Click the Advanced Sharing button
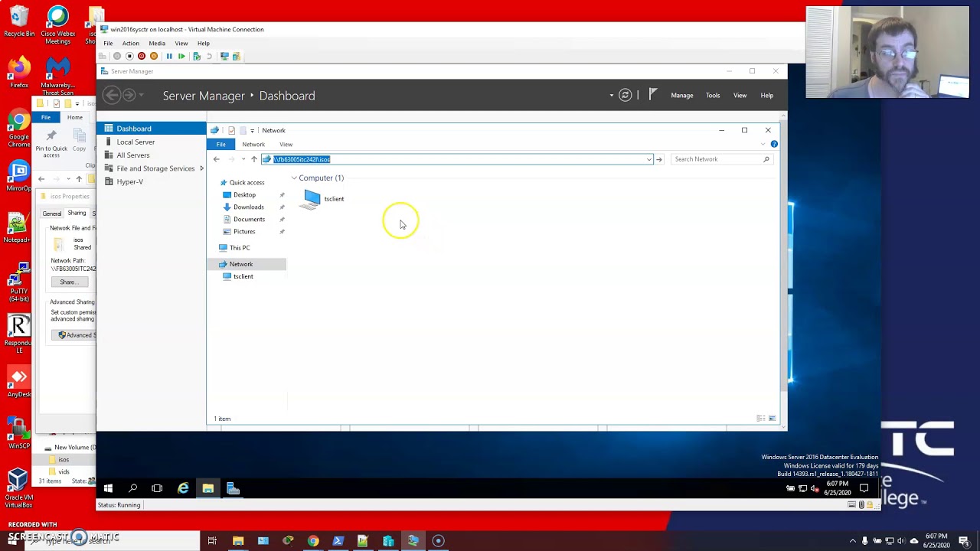Image resolution: width=980 pixels, height=551 pixels. (x=75, y=335)
